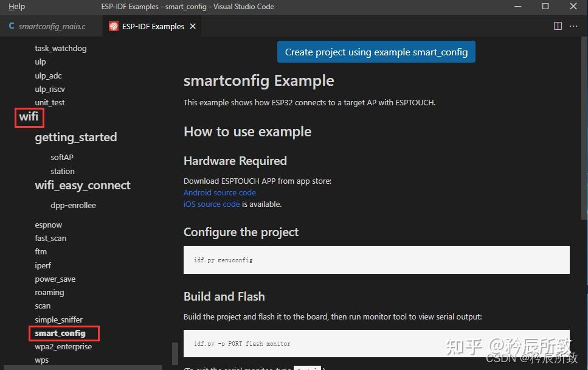
Task: Select the softAP example
Action: [61, 157]
